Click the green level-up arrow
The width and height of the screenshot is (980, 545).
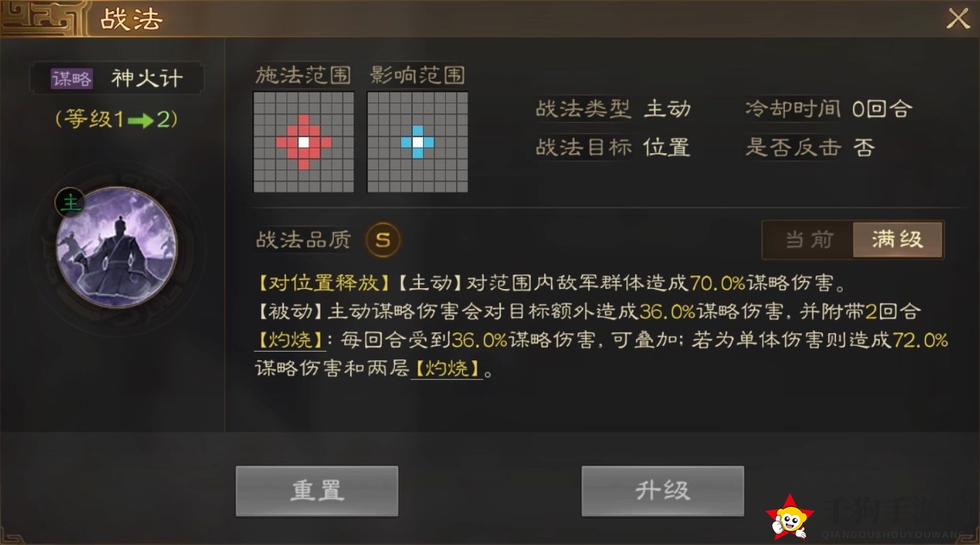click(x=141, y=120)
